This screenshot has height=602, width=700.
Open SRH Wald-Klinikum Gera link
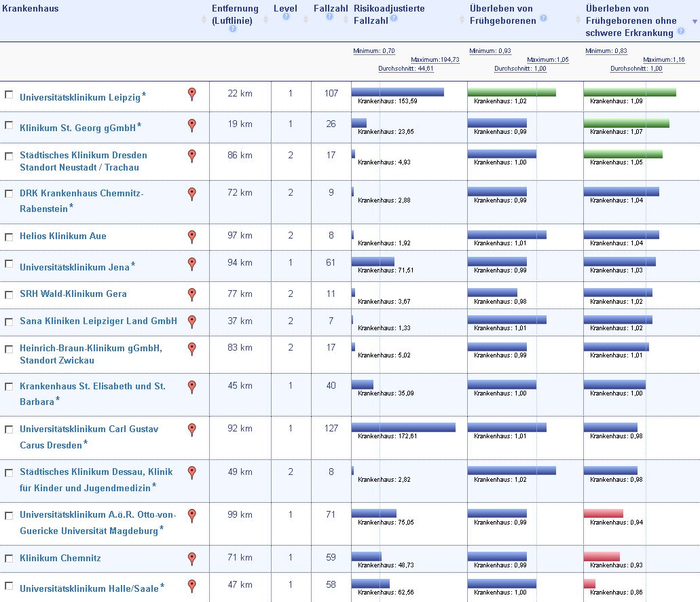click(x=73, y=294)
